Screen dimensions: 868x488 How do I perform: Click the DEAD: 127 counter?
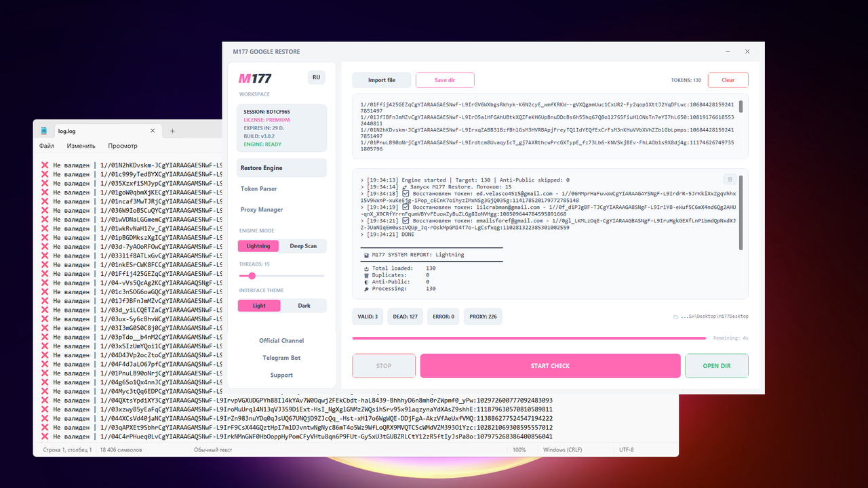coord(406,317)
